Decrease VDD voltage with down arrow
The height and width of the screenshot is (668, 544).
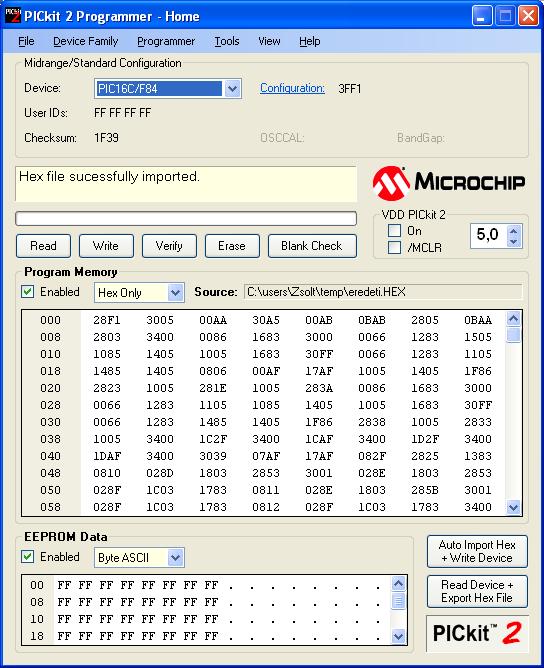pos(513,242)
